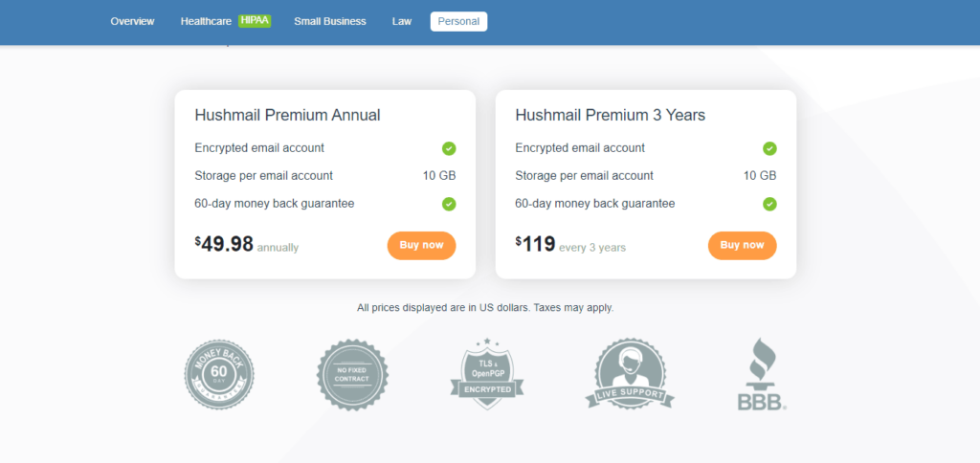Click 3 Years plan encrypted email checkmark

769,148
